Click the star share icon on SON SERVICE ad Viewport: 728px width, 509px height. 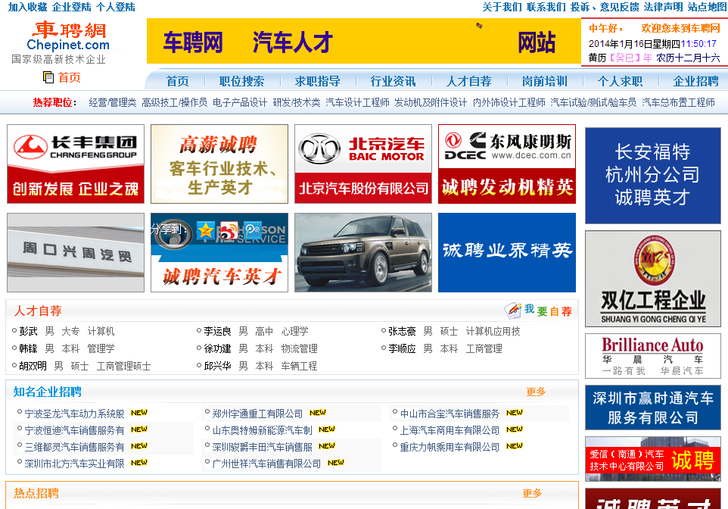(205, 231)
